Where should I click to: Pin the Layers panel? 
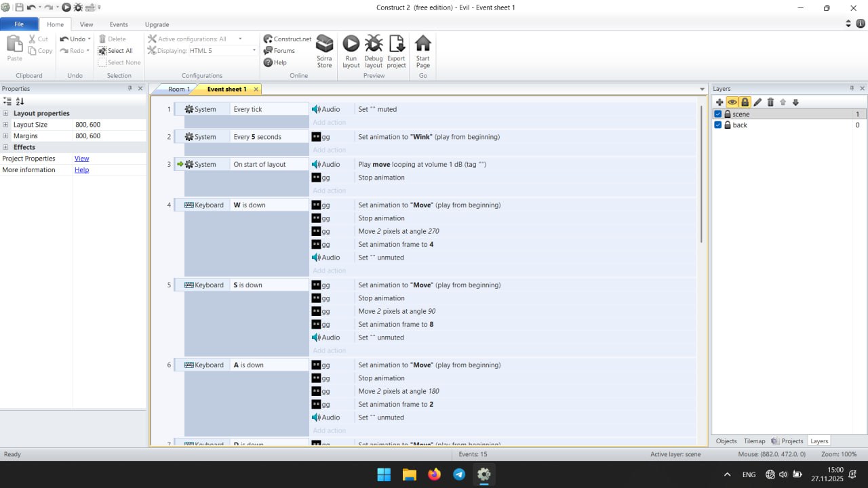(852, 88)
